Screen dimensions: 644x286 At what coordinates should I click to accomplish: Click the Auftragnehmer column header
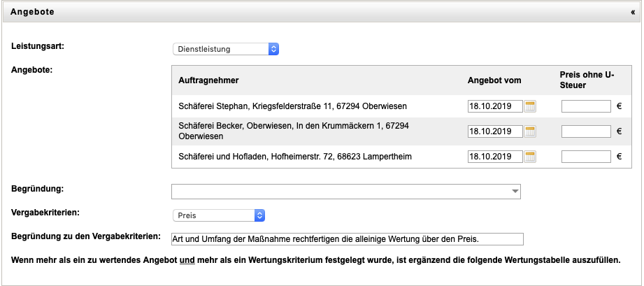(209, 80)
